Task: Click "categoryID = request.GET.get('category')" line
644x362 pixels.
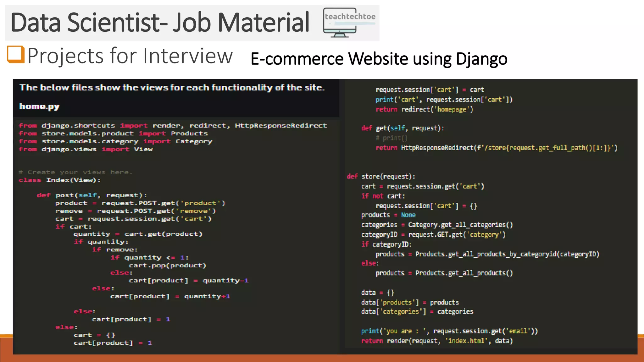Action: (433, 234)
